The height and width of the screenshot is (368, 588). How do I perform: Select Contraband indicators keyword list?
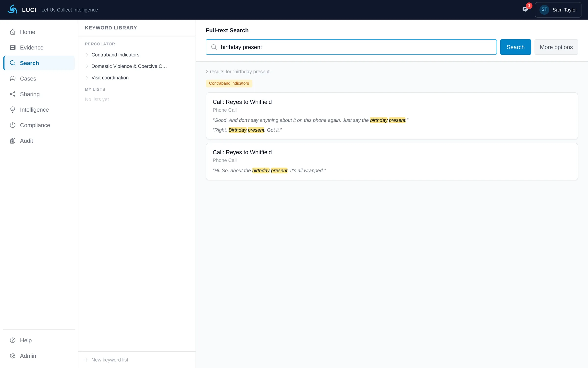tap(115, 55)
